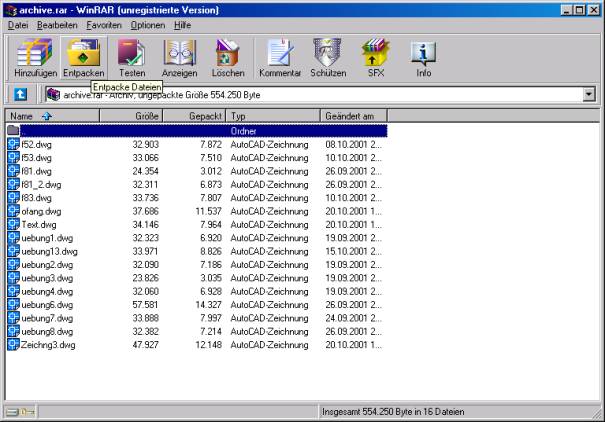Select the uebung1.dwg file name
The height and width of the screenshot is (422, 605).
47,238
